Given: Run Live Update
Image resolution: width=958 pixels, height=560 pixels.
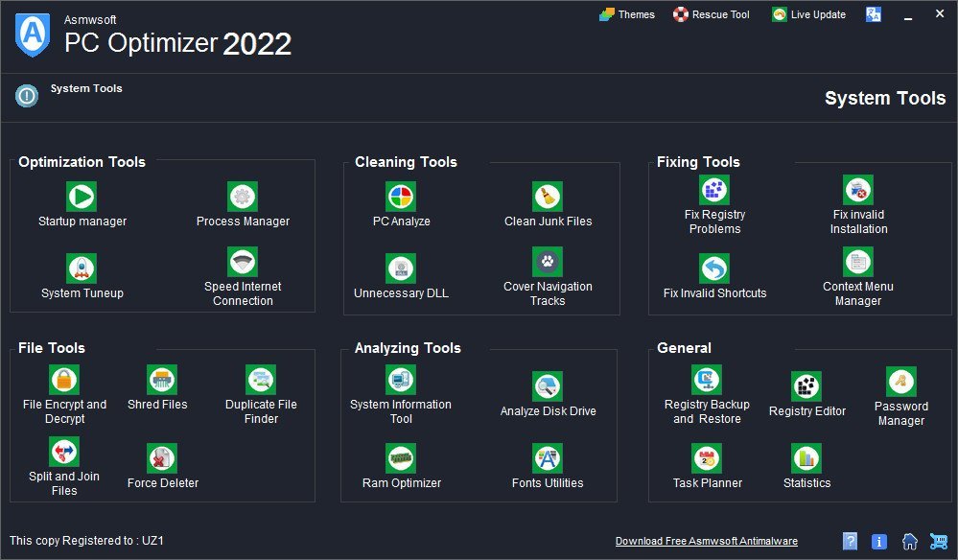Looking at the screenshot, I should pyautogui.click(x=809, y=14).
